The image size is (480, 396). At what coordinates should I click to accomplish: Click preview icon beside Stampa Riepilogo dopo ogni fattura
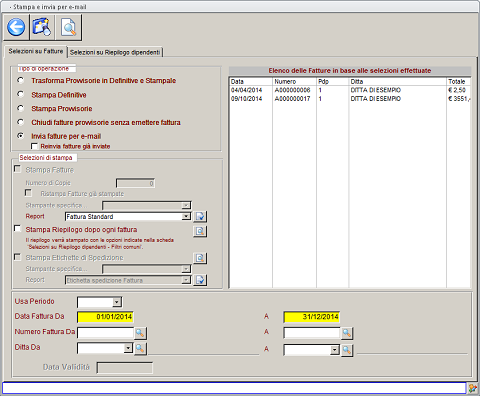click(x=200, y=231)
